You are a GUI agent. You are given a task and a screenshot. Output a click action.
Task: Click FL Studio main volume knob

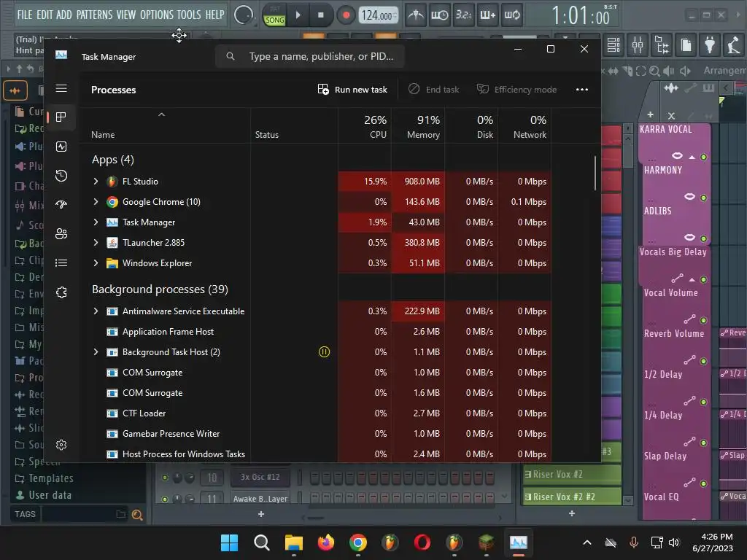244,15
